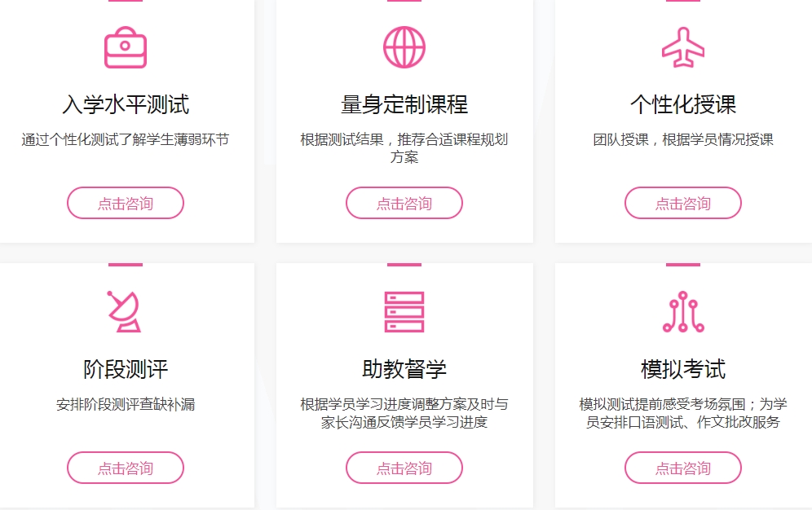Click the circuit nodes icon above 模拟考试
Screen dimensions: 812x510
point(683,311)
